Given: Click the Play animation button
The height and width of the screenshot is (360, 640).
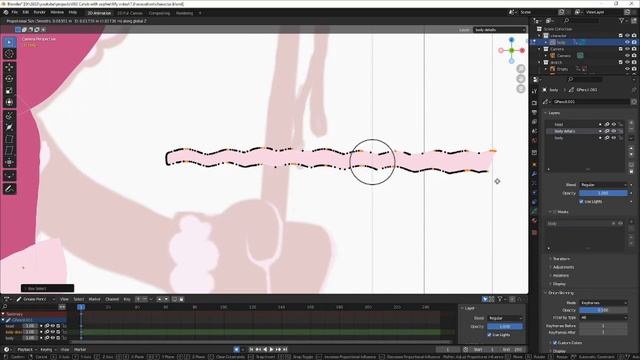Looking at the screenshot, I should click(x=271, y=349).
